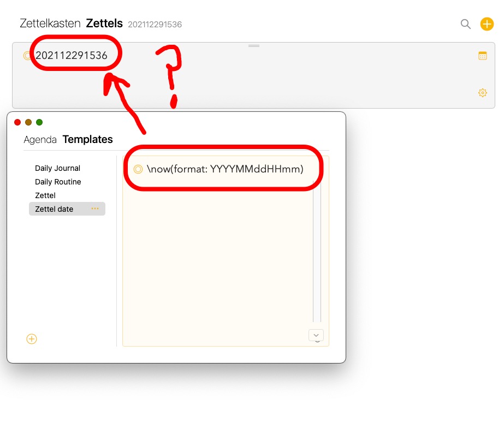Click the Zettels project title
This screenshot has height=423, width=504.
pyautogui.click(x=104, y=23)
